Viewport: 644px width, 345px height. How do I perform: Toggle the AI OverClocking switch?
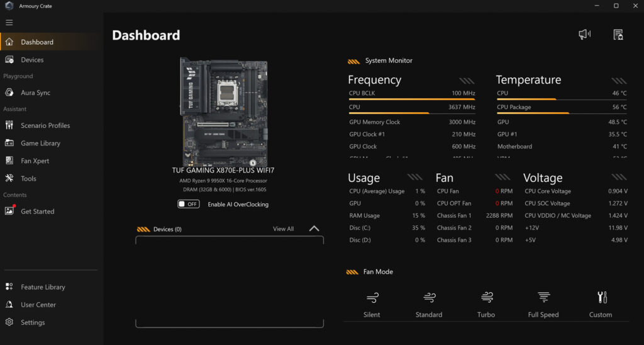[189, 204]
